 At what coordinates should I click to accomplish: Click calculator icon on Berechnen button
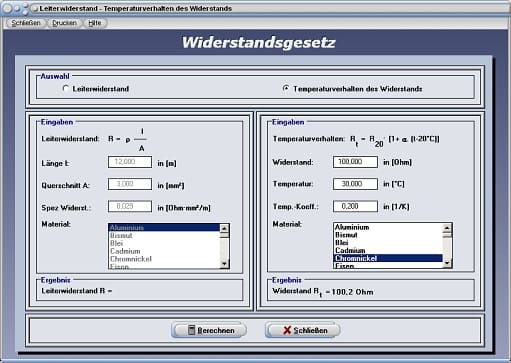(191, 330)
